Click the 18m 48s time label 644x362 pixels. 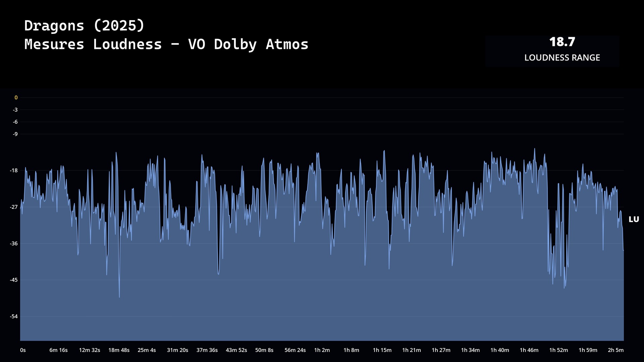119,350
